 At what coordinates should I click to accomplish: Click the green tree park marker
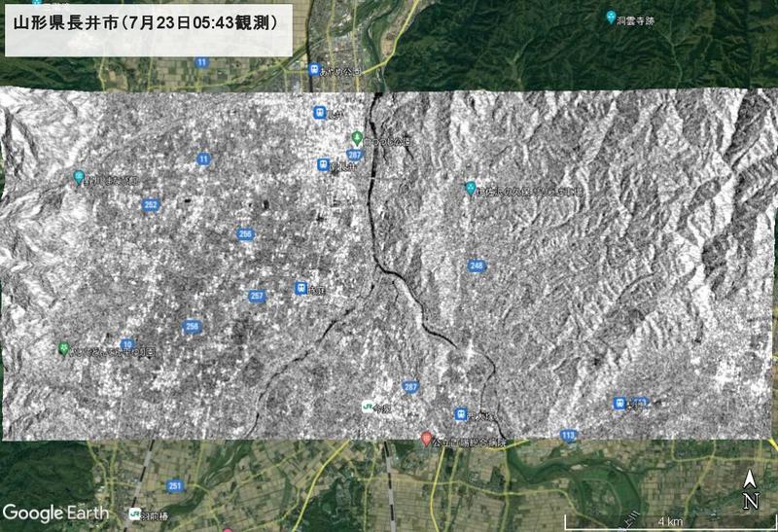356,137
